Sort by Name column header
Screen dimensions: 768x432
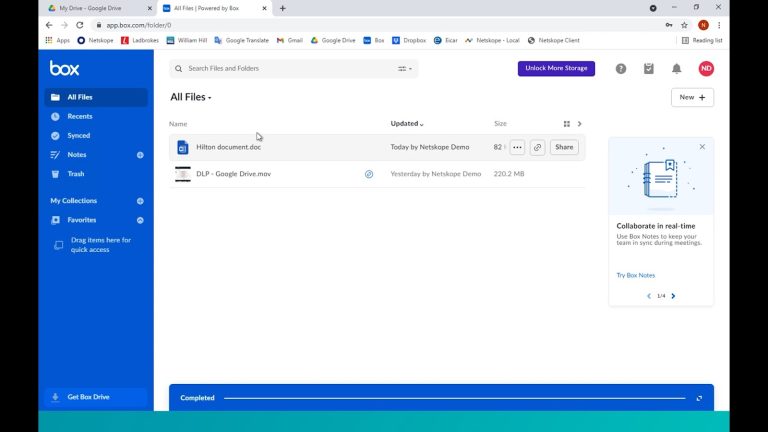178,124
